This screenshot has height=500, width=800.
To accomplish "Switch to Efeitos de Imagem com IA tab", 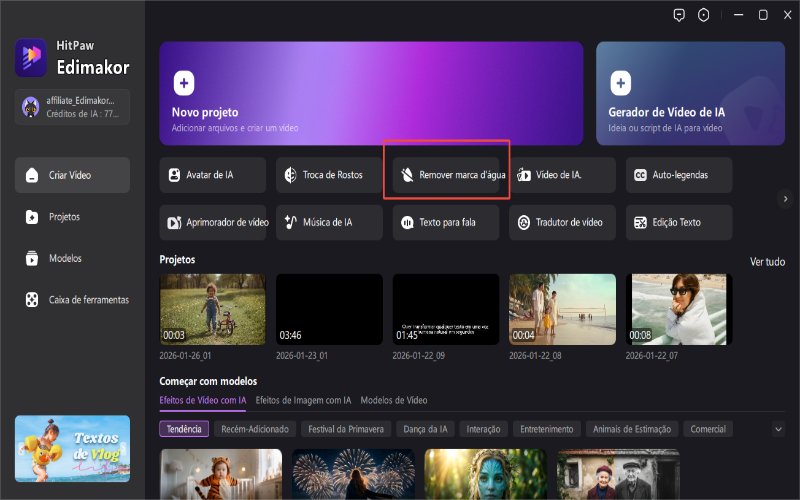I will pyautogui.click(x=301, y=400).
